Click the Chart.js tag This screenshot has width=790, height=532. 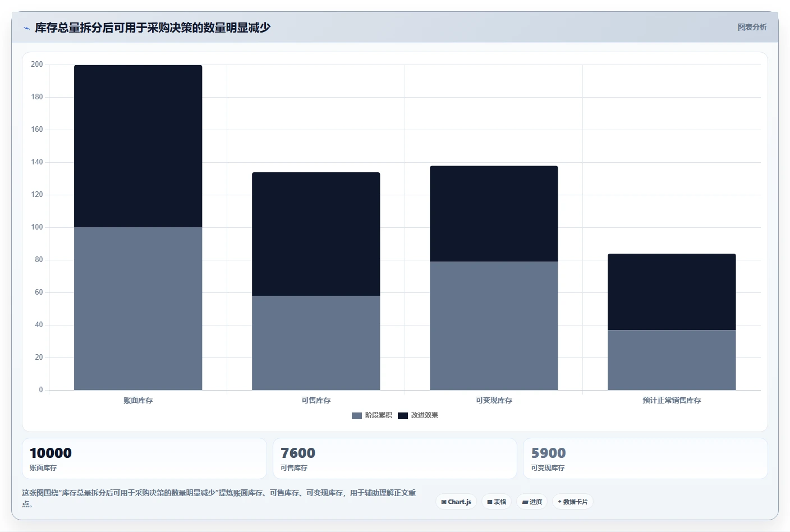click(x=456, y=502)
